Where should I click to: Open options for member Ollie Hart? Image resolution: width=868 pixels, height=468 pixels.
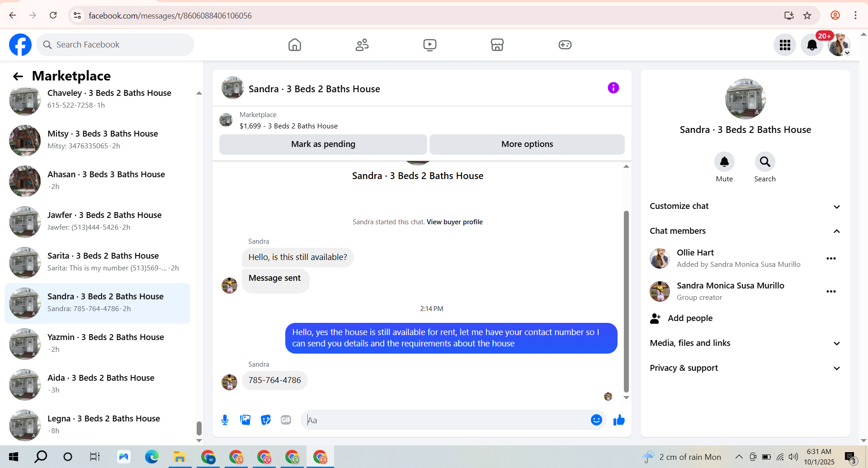pos(831,259)
